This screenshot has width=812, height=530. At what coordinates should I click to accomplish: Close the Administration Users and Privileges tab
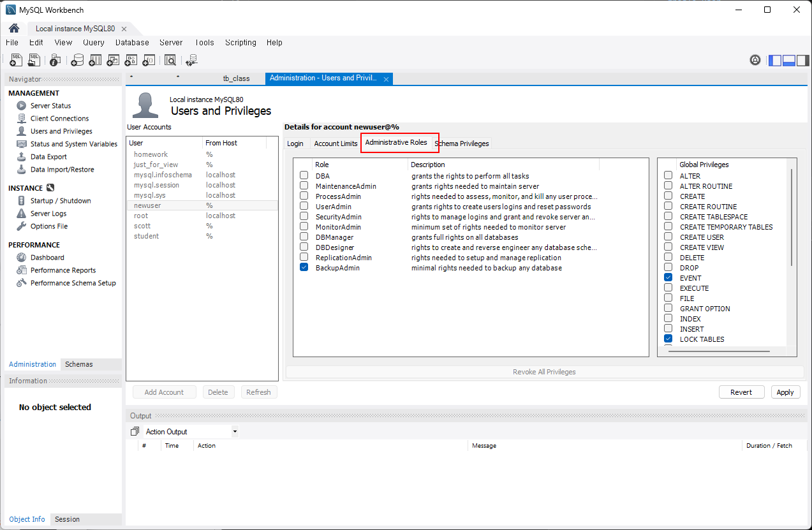point(386,79)
